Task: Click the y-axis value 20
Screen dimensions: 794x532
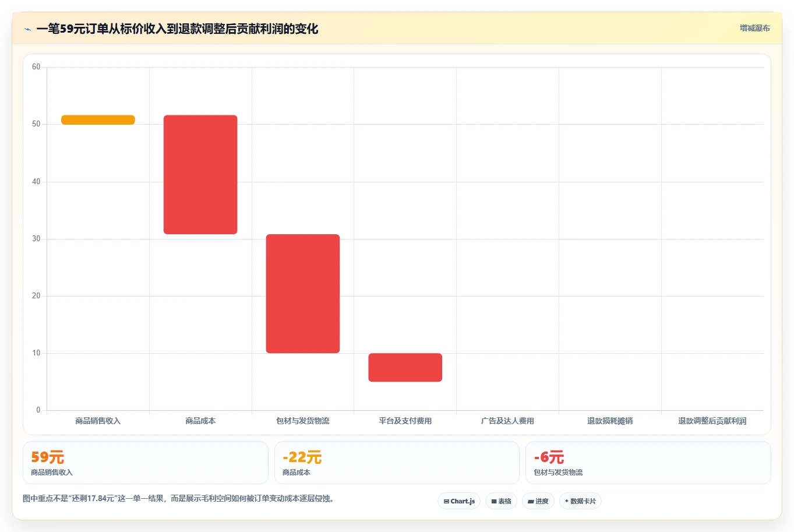Action: tap(36, 296)
